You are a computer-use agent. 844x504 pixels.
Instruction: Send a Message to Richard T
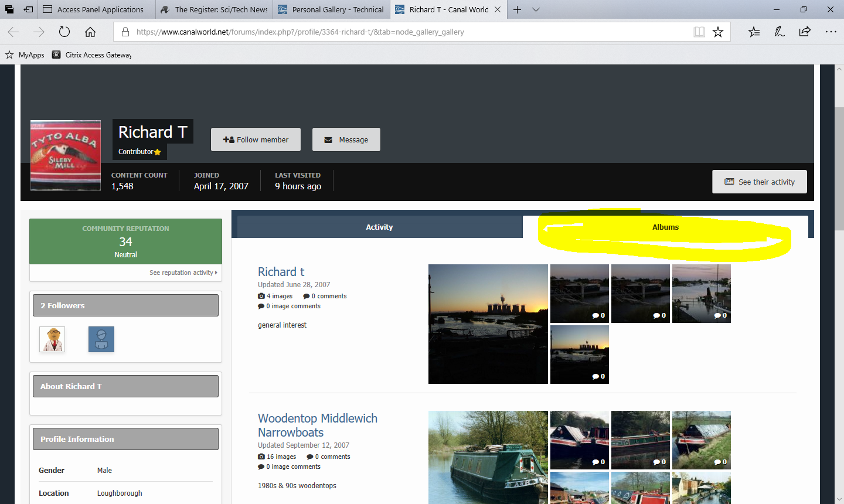(346, 139)
